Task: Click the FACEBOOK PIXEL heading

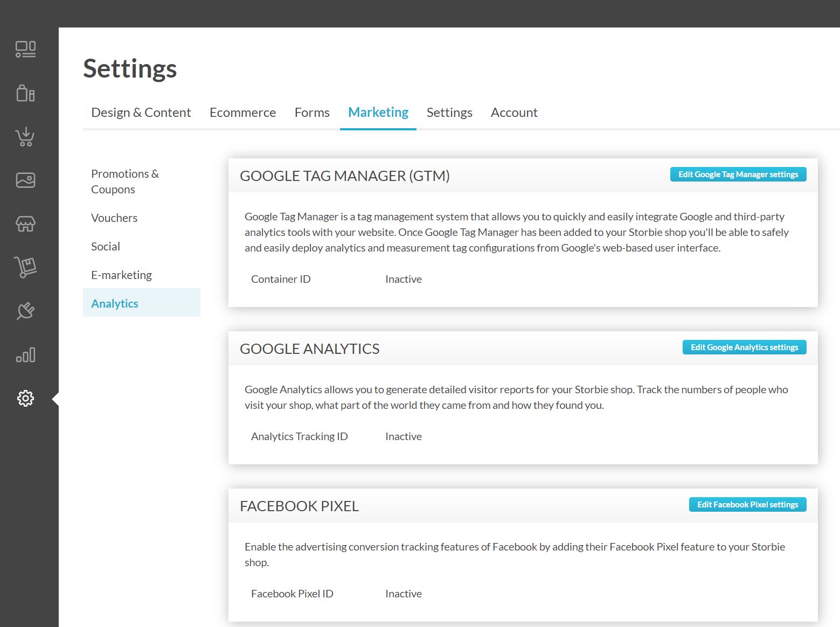Action: tap(299, 506)
